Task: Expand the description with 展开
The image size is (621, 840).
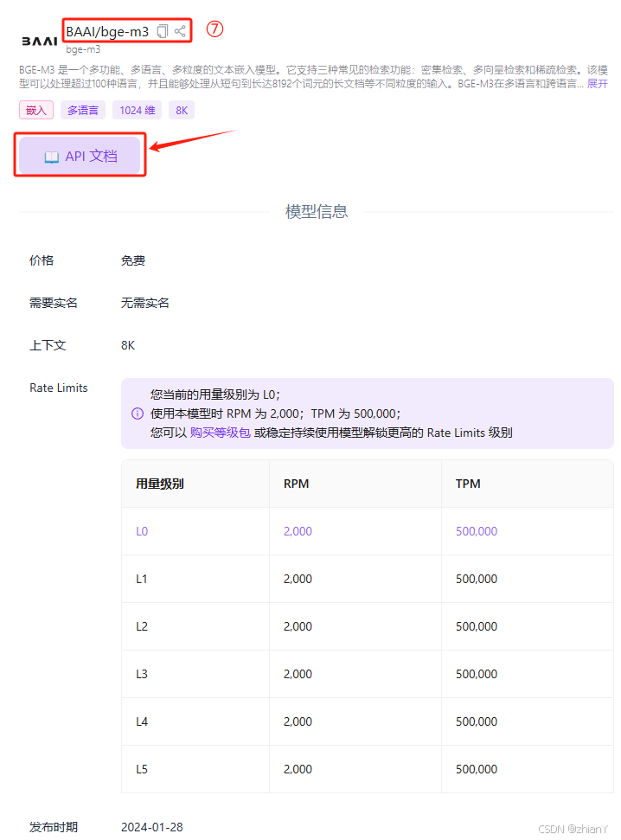Action: click(x=597, y=84)
